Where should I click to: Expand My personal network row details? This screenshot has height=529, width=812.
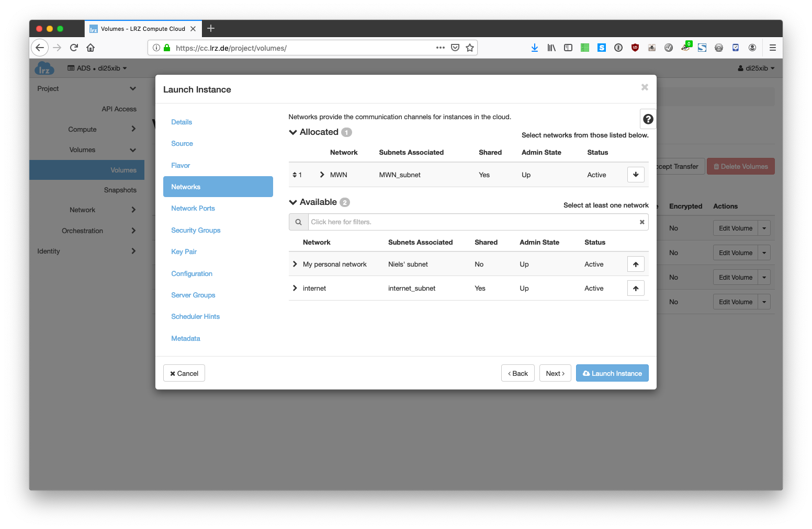(295, 264)
